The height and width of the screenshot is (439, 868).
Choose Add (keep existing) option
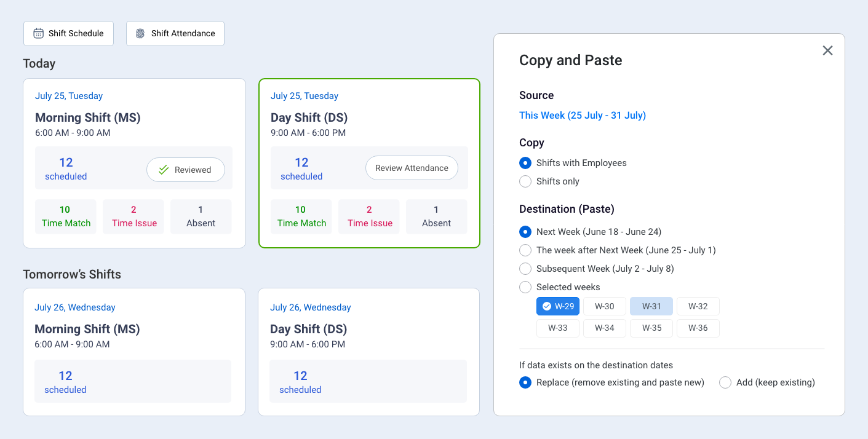(725, 382)
